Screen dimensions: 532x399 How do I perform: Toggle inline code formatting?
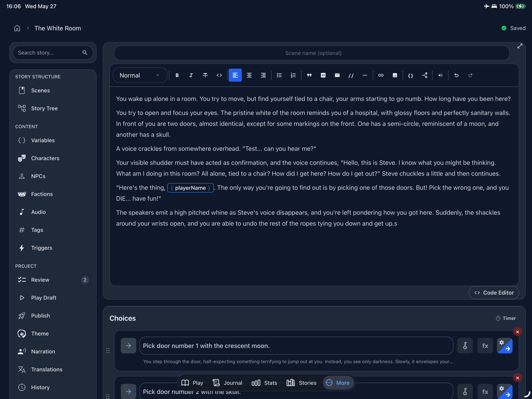[x=219, y=75]
